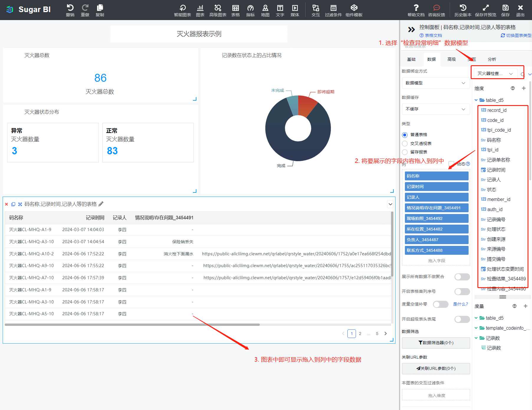Image resolution: width=532 pixels, height=410 pixels.
Task: Open the 灭火器检查 data model dropdown
Action: [x=495, y=73]
